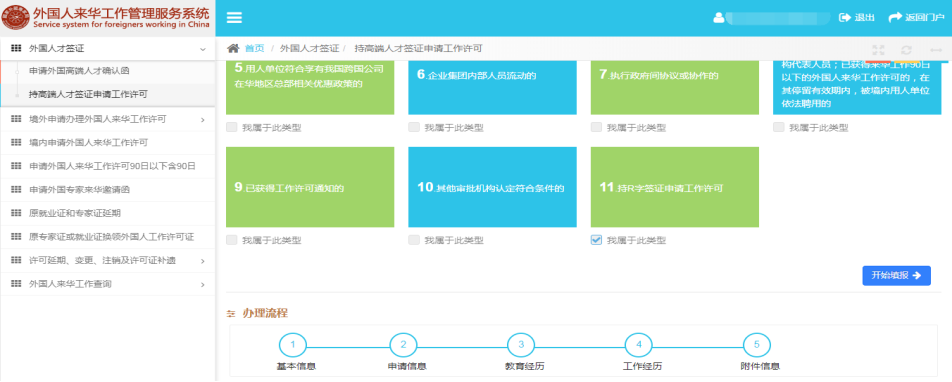Click step 4 circle 工作经历
The height and width of the screenshot is (382, 952).
(639, 345)
